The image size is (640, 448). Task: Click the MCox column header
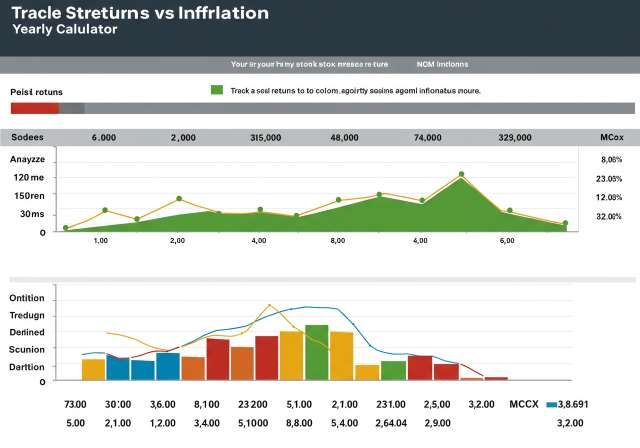pos(611,138)
